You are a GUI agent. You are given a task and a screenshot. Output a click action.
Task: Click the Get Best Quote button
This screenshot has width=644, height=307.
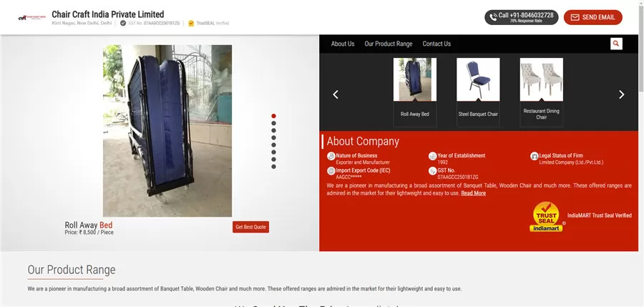click(x=250, y=227)
